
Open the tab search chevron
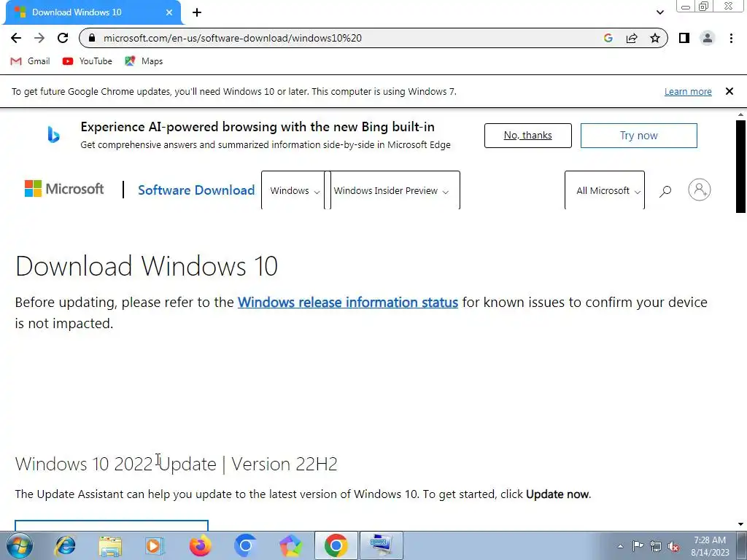pyautogui.click(x=659, y=12)
